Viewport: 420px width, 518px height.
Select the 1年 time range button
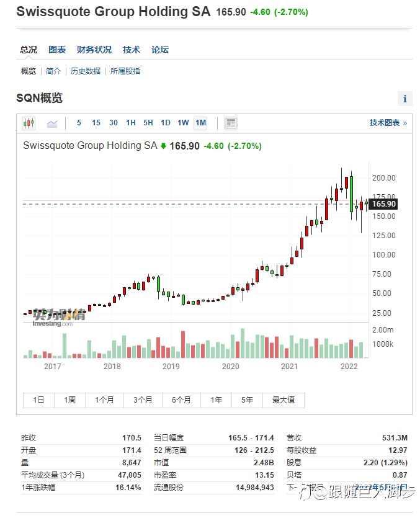(x=216, y=400)
